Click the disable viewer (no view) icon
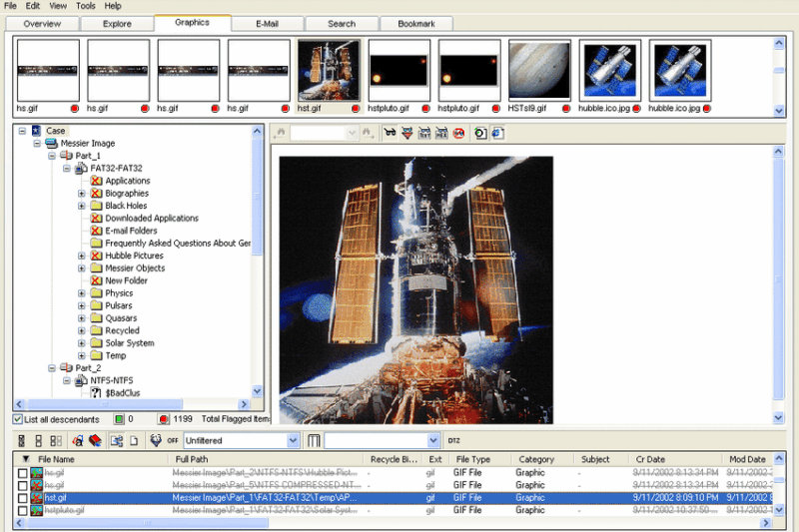Viewport: 799px width, 532px height. (459, 134)
